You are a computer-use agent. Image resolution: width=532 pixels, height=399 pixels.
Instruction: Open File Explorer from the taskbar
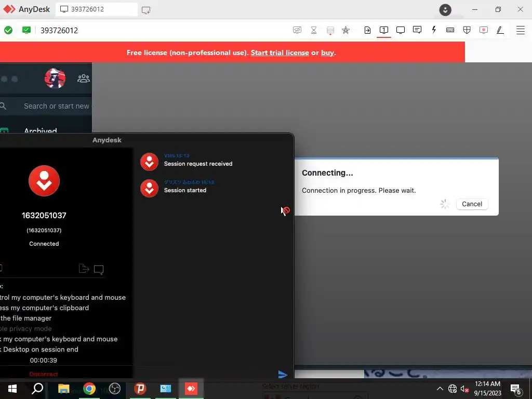[63, 389]
